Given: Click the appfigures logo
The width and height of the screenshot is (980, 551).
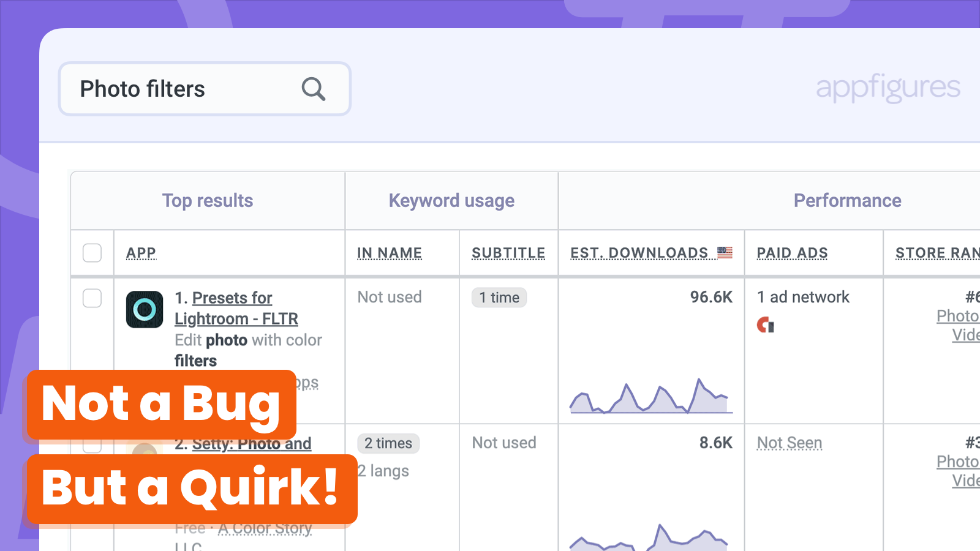Looking at the screenshot, I should click(888, 88).
